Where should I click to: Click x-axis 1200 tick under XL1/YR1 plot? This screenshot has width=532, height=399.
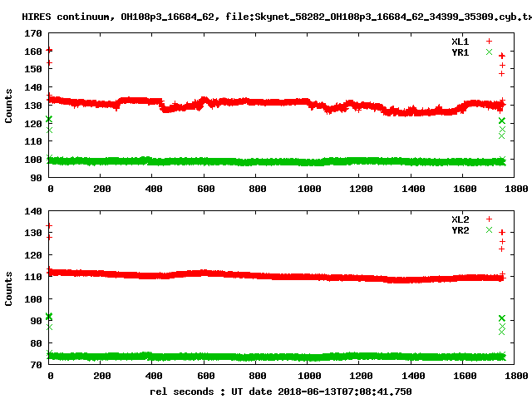[x=361, y=189]
